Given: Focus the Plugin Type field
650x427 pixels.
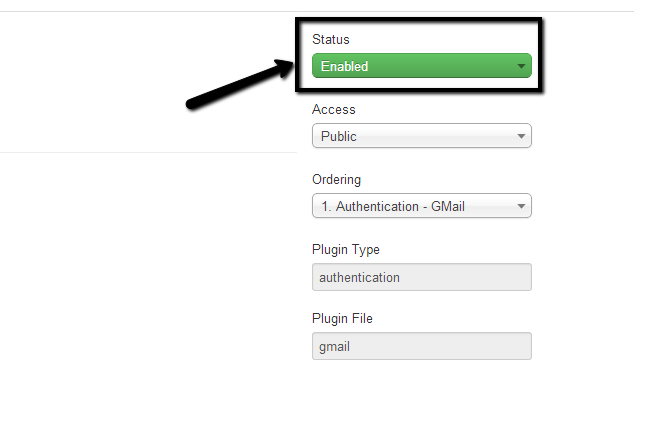Looking at the screenshot, I should 421,277.
